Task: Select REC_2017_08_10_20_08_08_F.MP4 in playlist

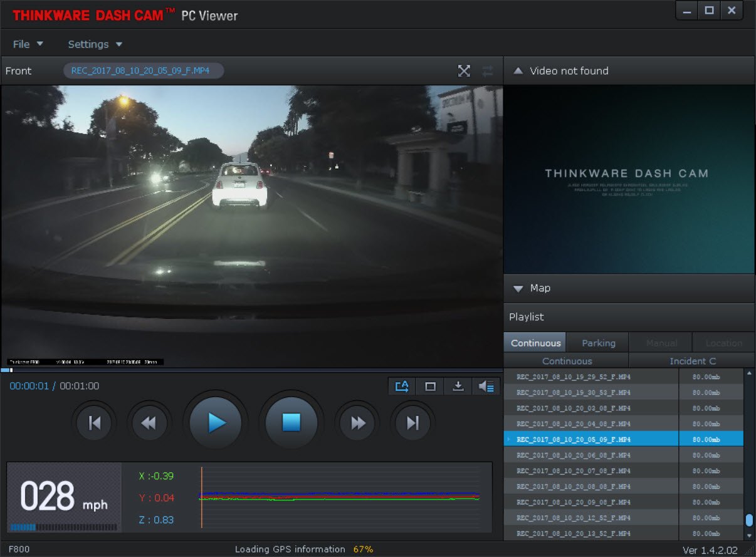Action: click(x=624, y=486)
